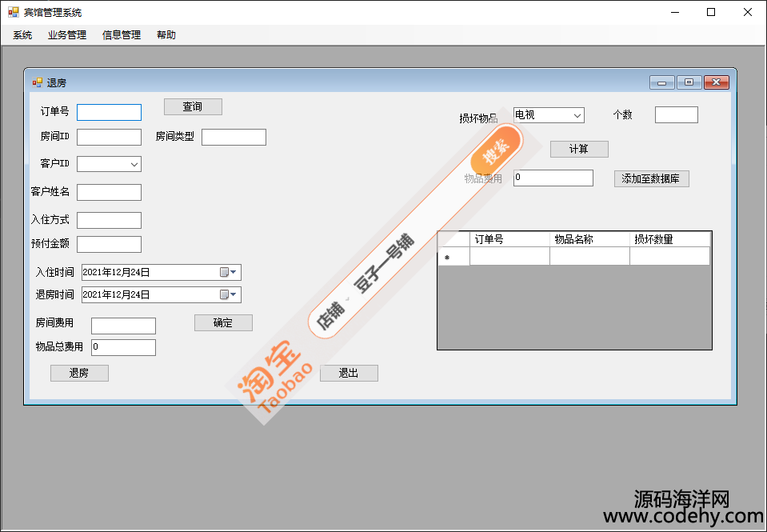Viewport: 767px width, 532px height.
Task: Minimize the 宾馆管理系统 main window
Action: point(675,12)
